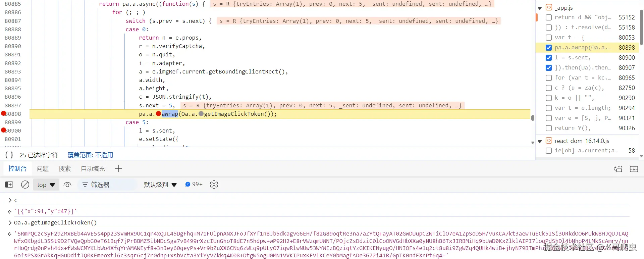Open the 默认级别 log level dropdown
Screen dimensions: 644x259
pos(160,185)
